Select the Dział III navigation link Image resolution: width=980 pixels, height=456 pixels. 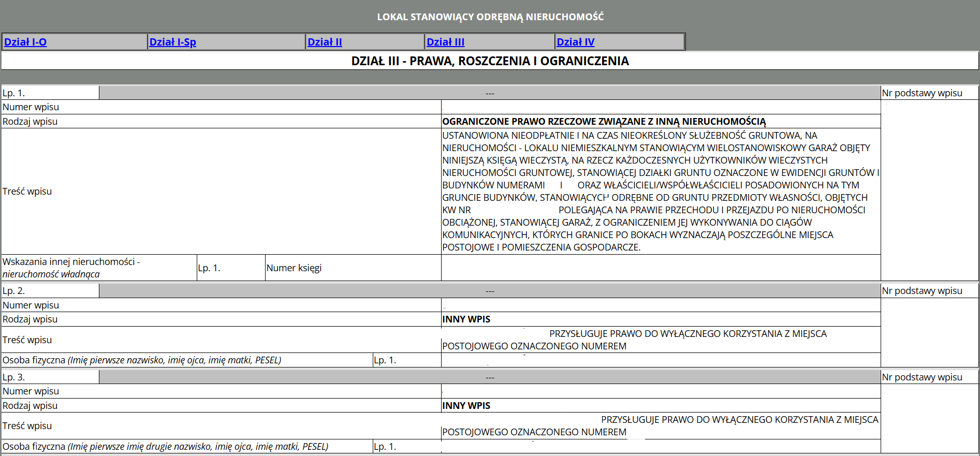445,42
